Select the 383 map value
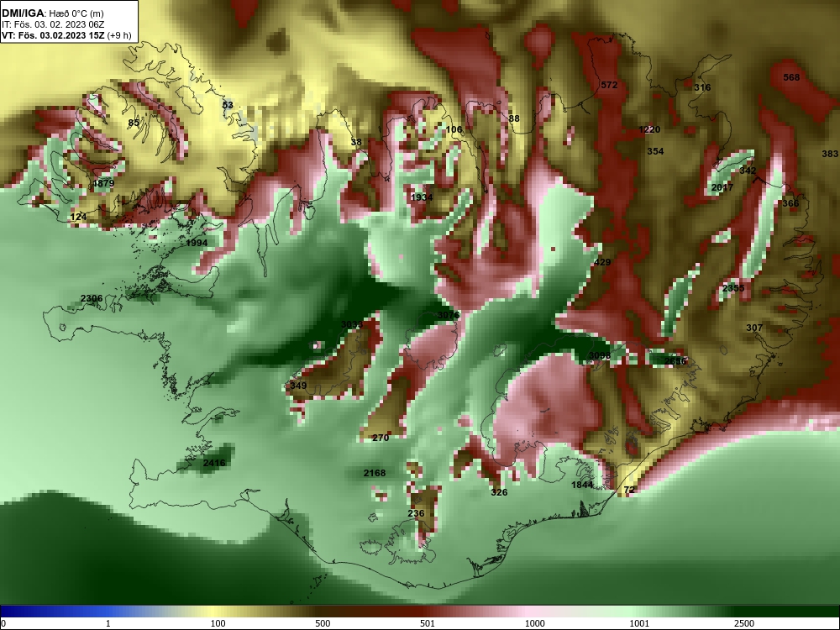Image resolution: width=840 pixels, height=630 pixels. point(830,154)
